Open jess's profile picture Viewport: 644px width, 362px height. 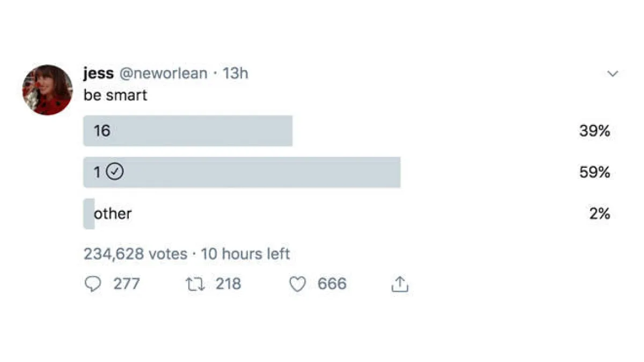(47, 90)
